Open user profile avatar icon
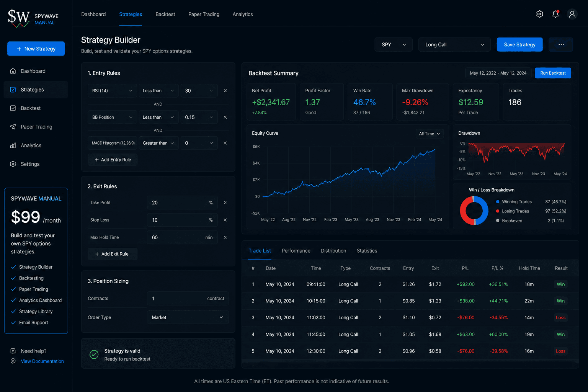The image size is (588, 392). (x=572, y=14)
